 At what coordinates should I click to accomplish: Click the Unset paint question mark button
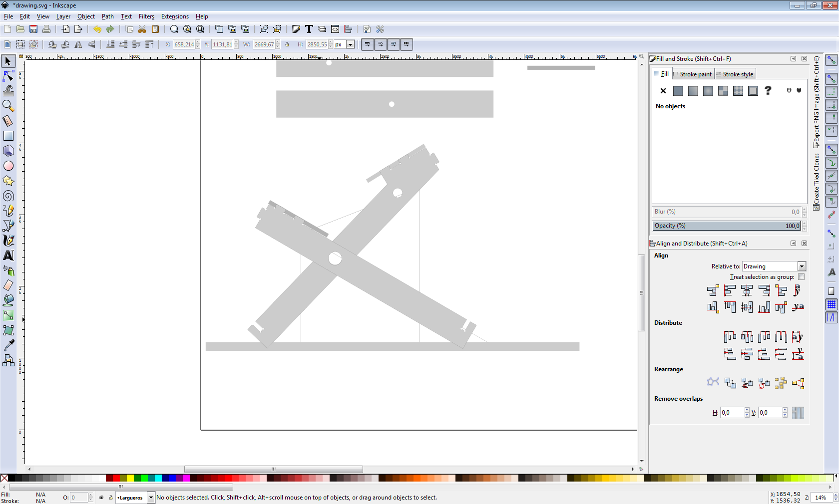(768, 91)
